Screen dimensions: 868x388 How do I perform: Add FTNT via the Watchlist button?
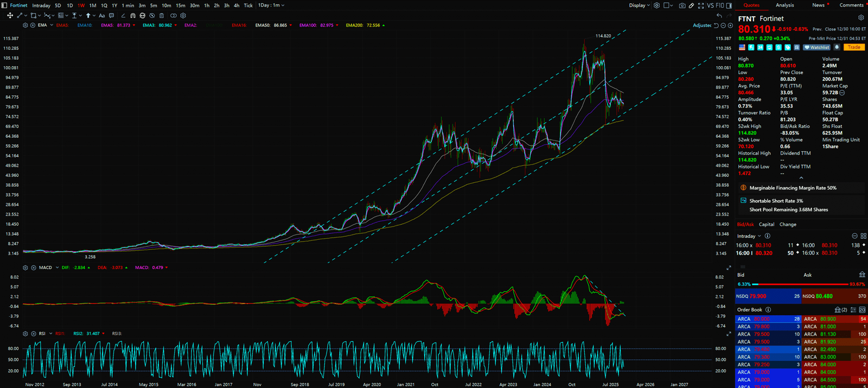(817, 47)
